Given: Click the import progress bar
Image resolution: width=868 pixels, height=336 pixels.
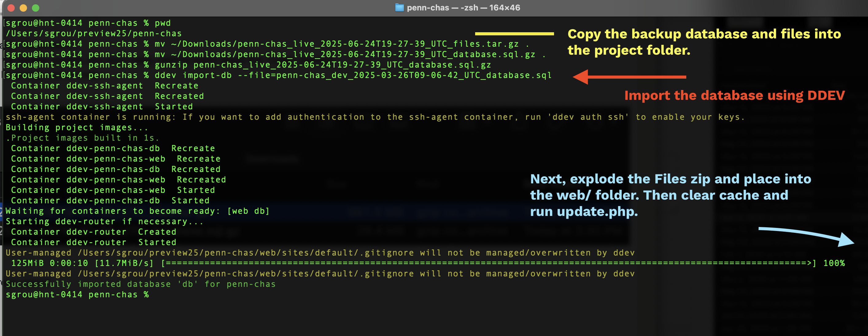Looking at the screenshot, I should pyautogui.click(x=489, y=263).
